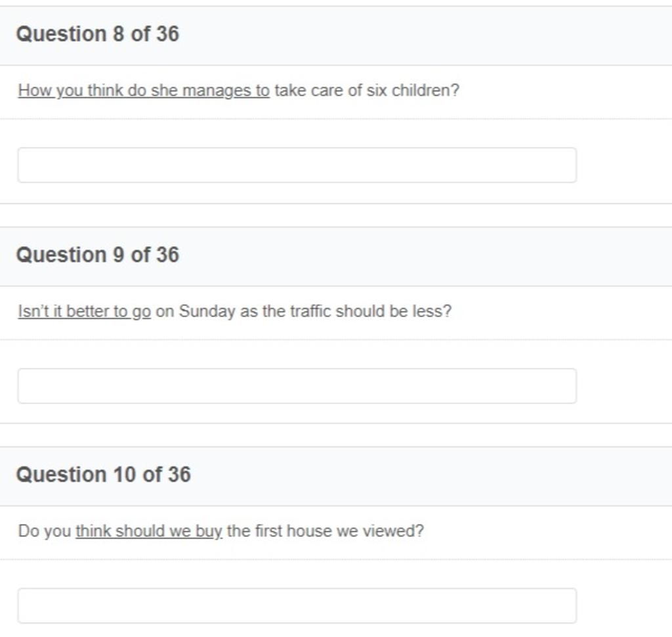This screenshot has height=637, width=672.
Task: Click underlined phrase 'Isn't it better to go'
Action: (x=85, y=311)
